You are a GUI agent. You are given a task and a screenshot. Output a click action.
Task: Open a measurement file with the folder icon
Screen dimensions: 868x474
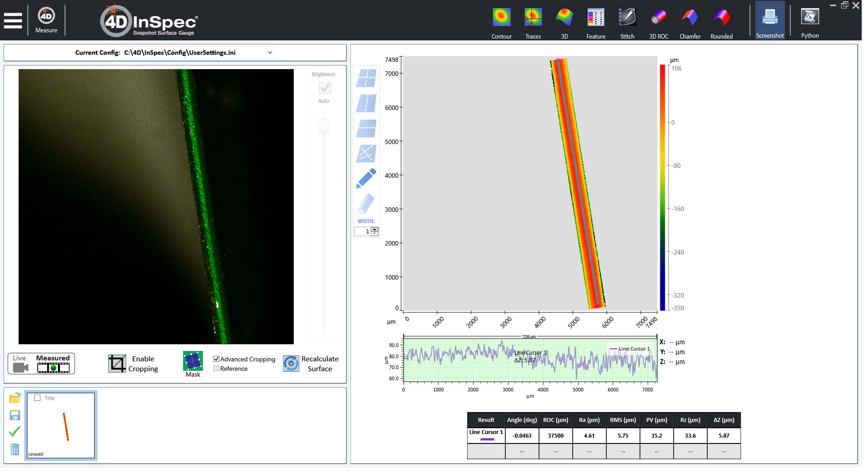tap(15, 398)
